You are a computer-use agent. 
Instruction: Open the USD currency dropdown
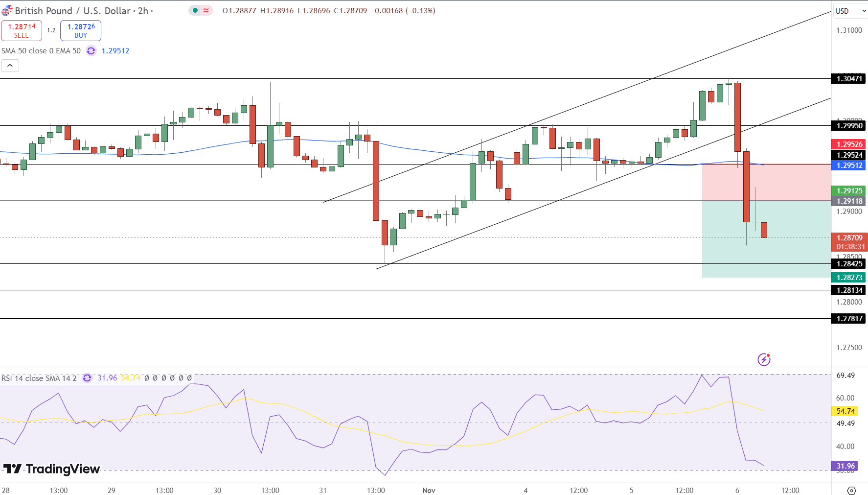tap(850, 11)
